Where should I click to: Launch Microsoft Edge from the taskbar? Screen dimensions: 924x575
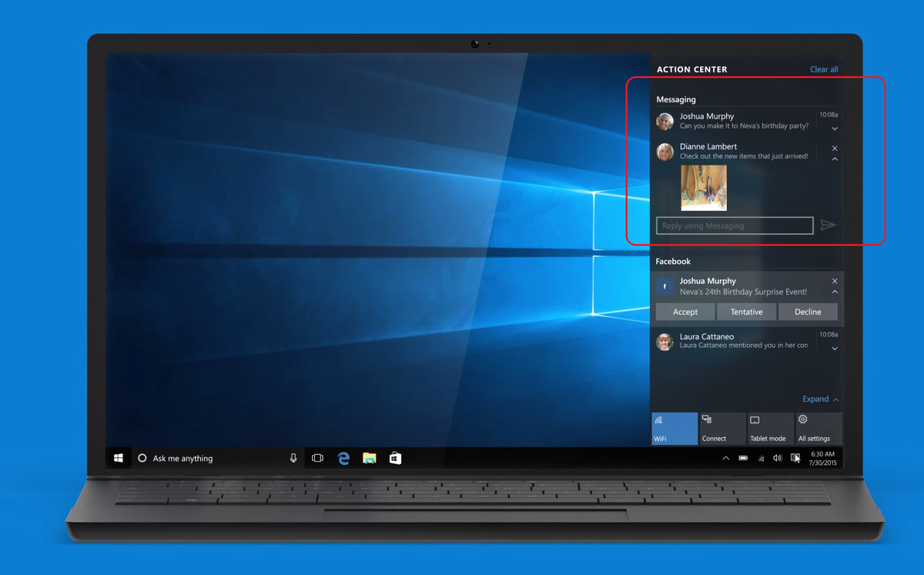click(343, 458)
